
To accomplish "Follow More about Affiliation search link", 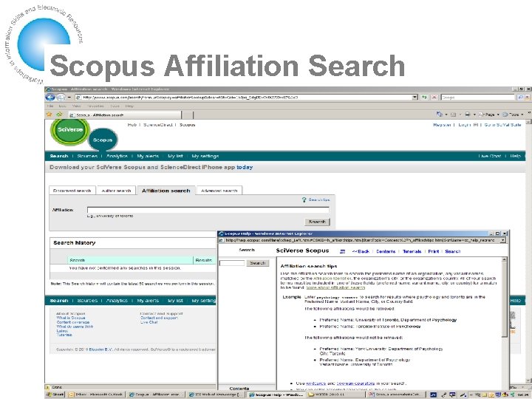I will [335, 287].
